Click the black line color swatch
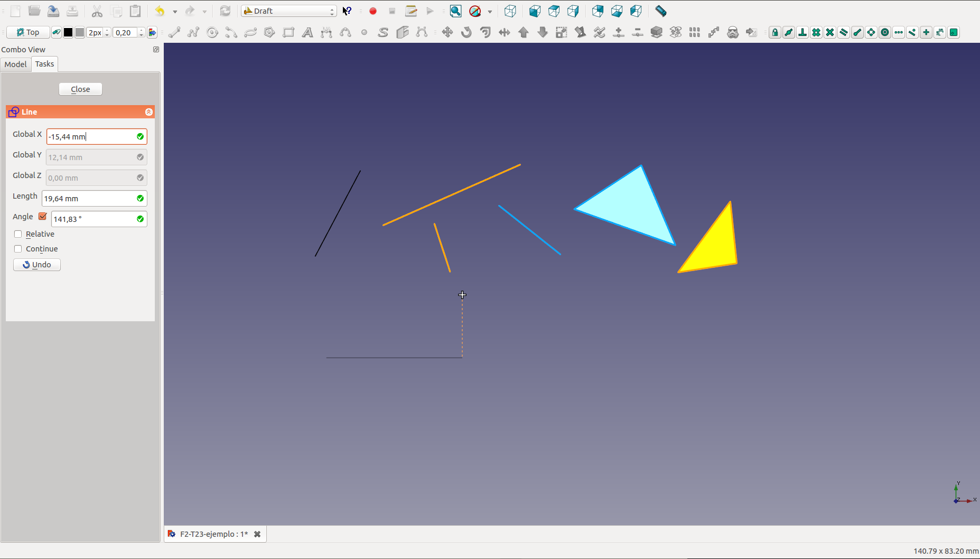Screen dimensions: 980x559 tap(68, 33)
